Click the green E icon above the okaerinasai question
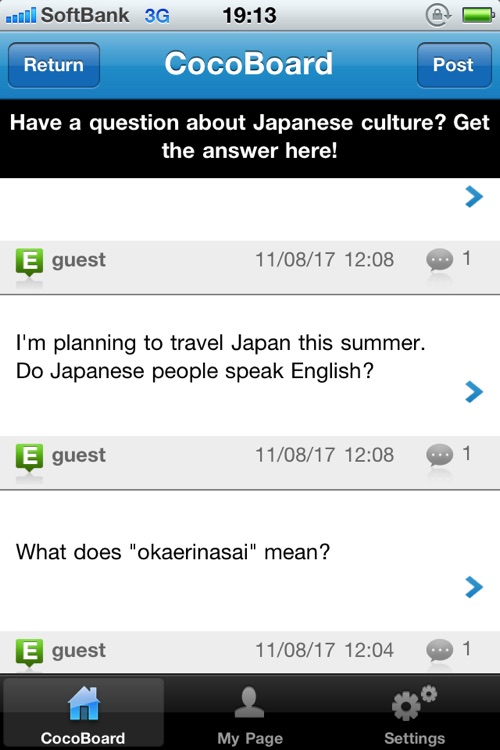Screen dimensions: 500x750 [x=29, y=457]
